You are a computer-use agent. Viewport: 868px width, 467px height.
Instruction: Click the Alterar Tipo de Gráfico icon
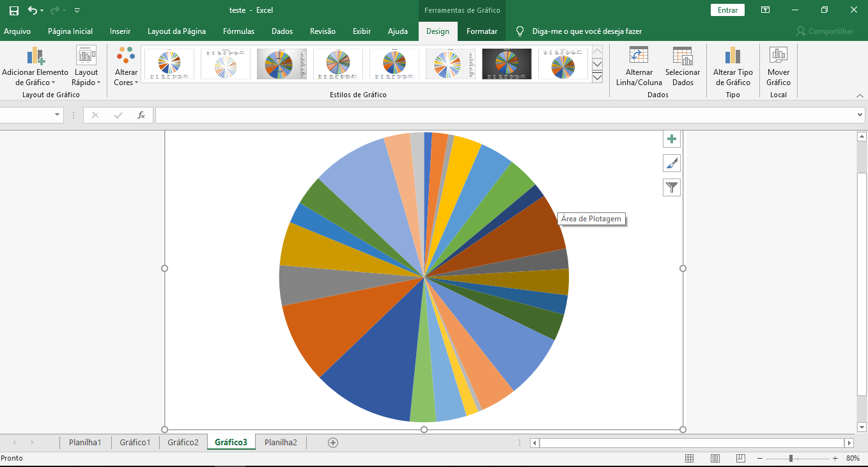pos(732,56)
